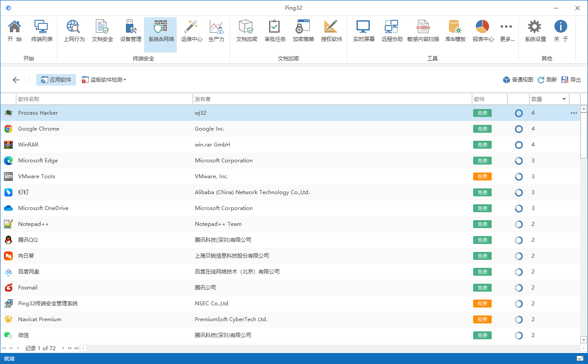The width and height of the screenshot is (588, 364).
Task: Sort by 发布者 column header
Action: pos(332,99)
